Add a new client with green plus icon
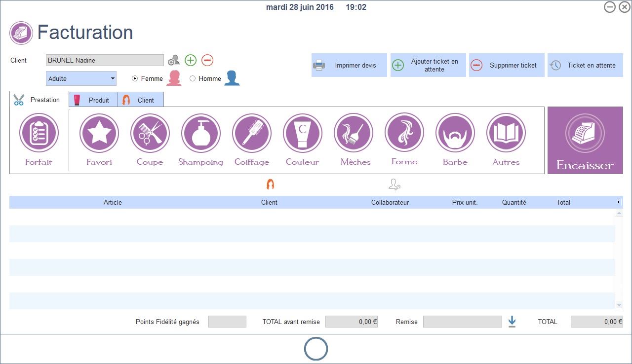Viewport: 632px width, 364px height. click(x=191, y=60)
